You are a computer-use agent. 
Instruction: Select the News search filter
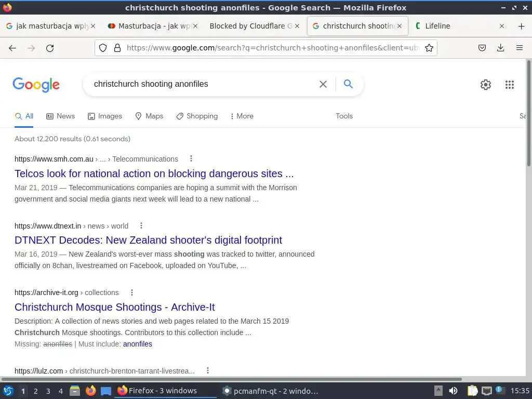(x=60, y=116)
